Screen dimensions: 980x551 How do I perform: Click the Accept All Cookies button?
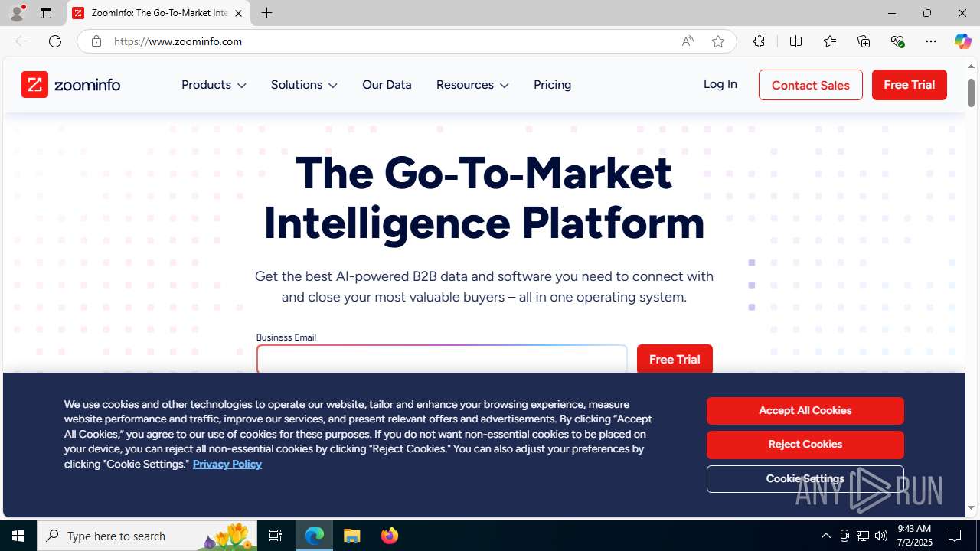(805, 411)
